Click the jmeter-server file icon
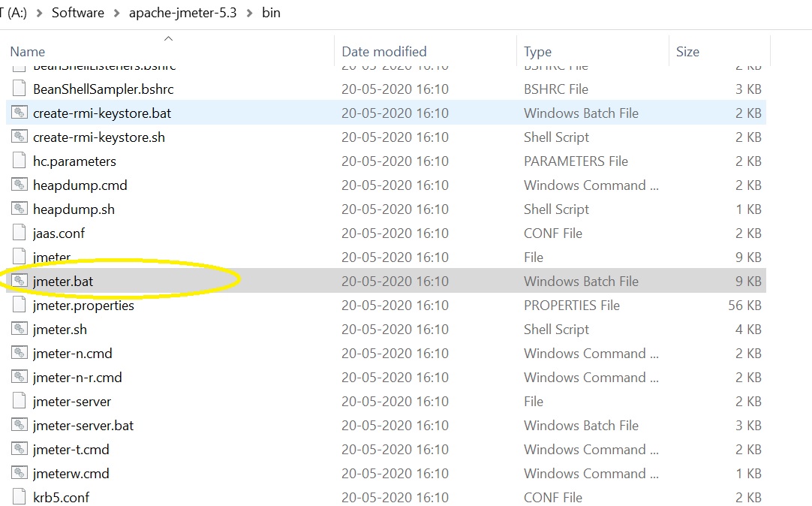The width and height of the screenshot is (812, 506). coord(20,401)
